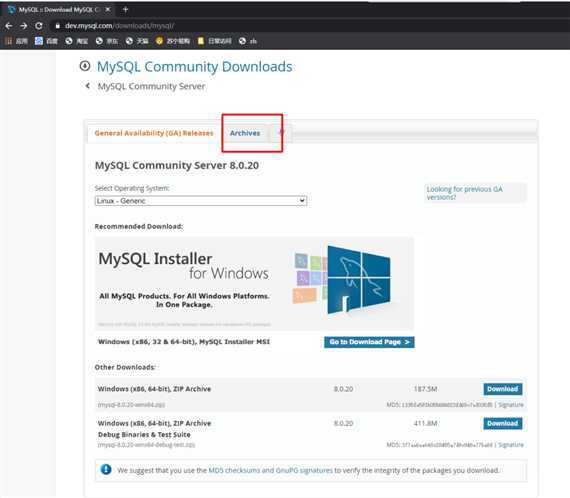Go back using the browser back arrow

click(9, 26)
